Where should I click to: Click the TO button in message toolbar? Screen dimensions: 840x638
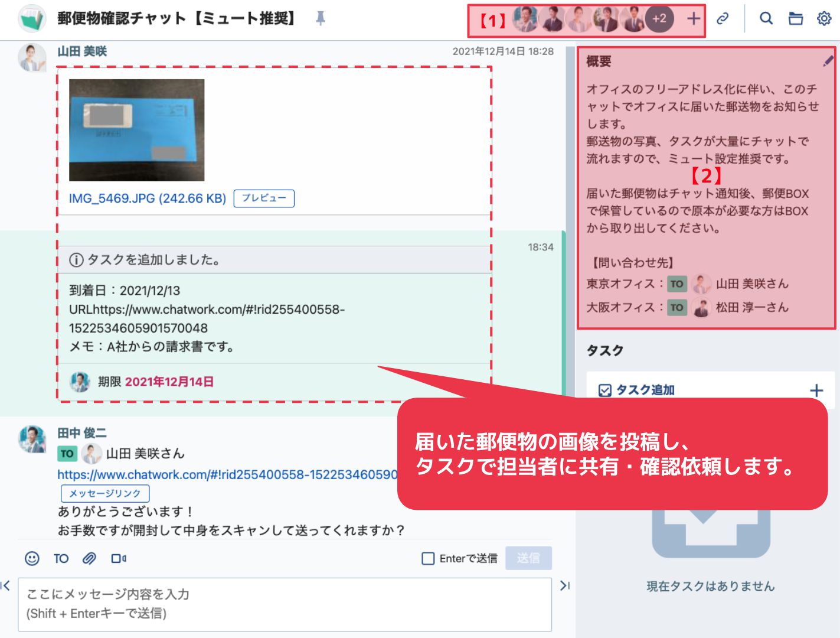pos(61,558)
